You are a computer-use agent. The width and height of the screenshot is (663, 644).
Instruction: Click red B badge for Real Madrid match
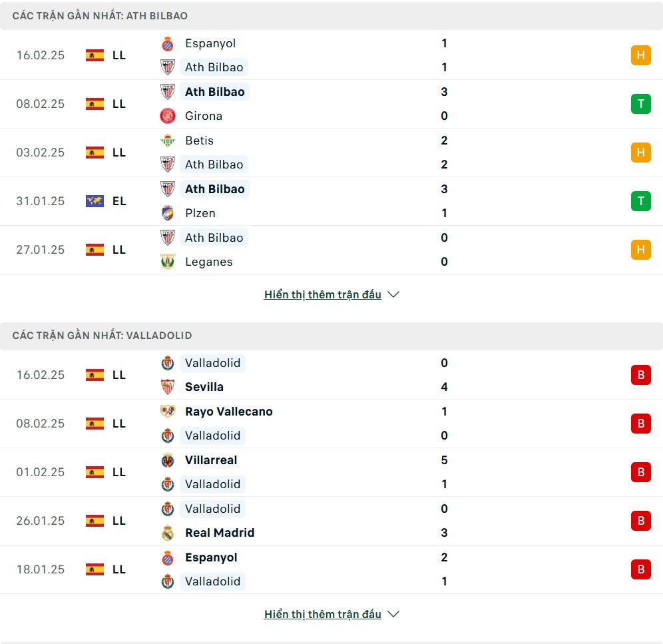(640, 521)
